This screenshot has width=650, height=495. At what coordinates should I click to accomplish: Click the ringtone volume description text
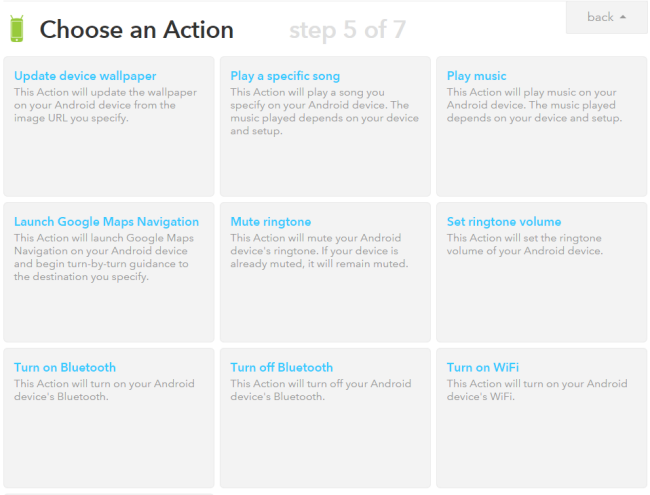coord(525,245)
